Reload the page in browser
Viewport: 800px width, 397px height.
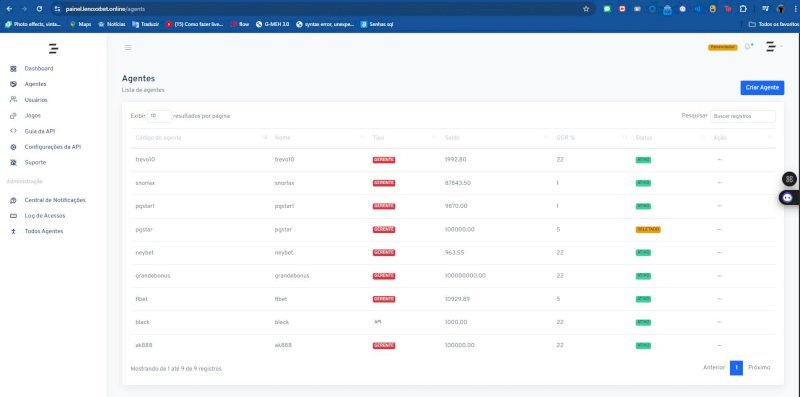point(39,9)
